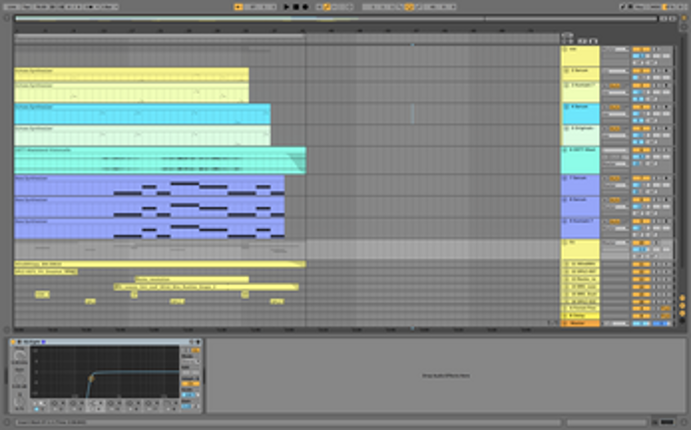
Task: Toggle the bottom orange show/hide circle at the lower right edge
Action: 683,313
